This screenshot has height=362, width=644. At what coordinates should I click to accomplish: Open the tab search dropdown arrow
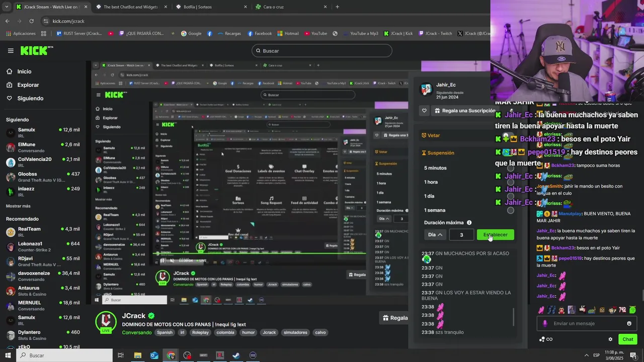(x=6, y=7)
